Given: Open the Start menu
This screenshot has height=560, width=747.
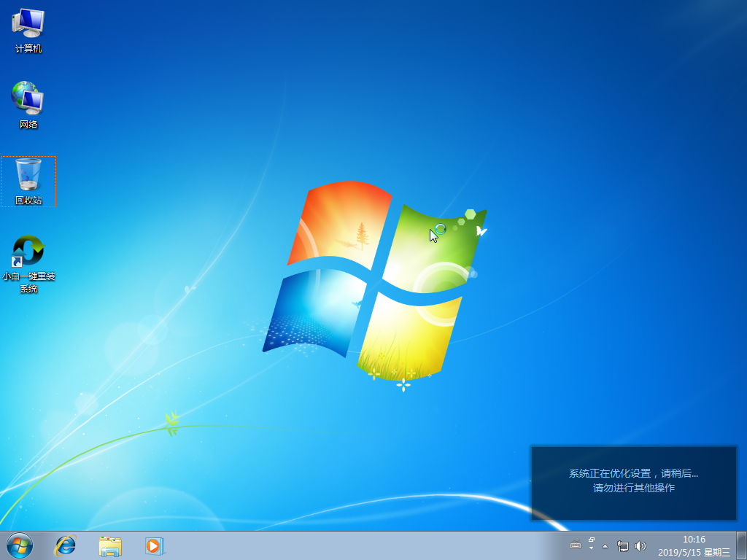Looking at the screenshot, I should coord(16,545).
